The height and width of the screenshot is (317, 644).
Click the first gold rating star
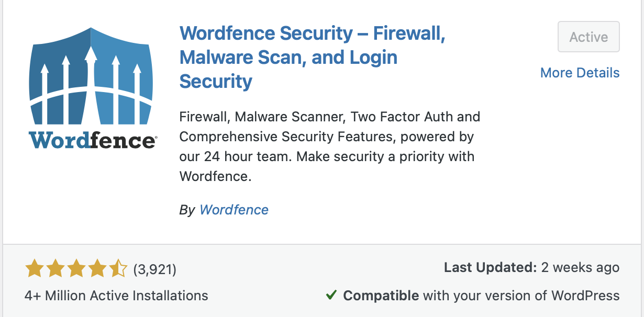tap(35, 269)
